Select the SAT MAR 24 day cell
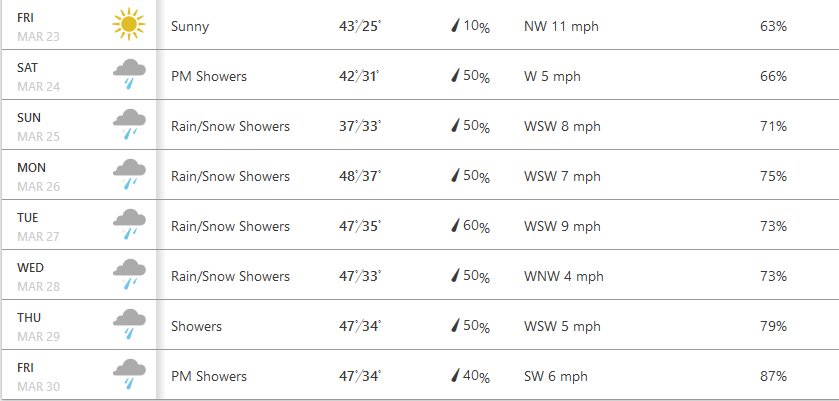The width and height of the screenshot is (839, 401). [79, 75]
